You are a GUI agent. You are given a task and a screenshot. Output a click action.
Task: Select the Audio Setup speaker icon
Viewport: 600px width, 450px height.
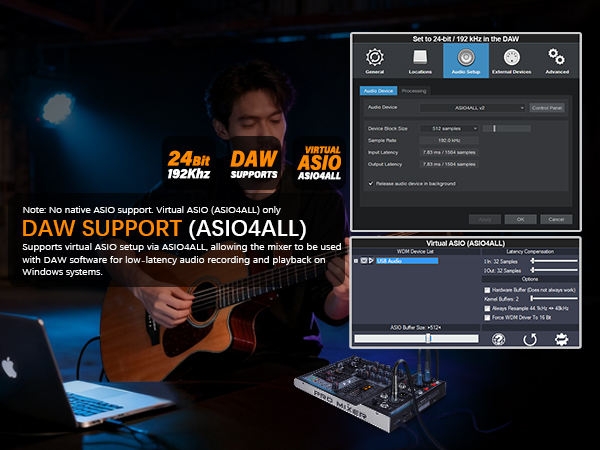[466, 57]
